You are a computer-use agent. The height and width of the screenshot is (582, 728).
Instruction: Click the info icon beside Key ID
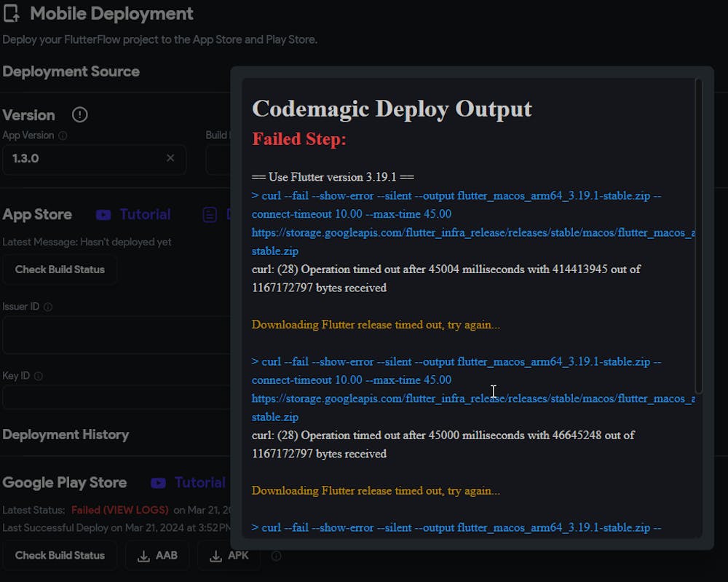click(x=39, y=376)
